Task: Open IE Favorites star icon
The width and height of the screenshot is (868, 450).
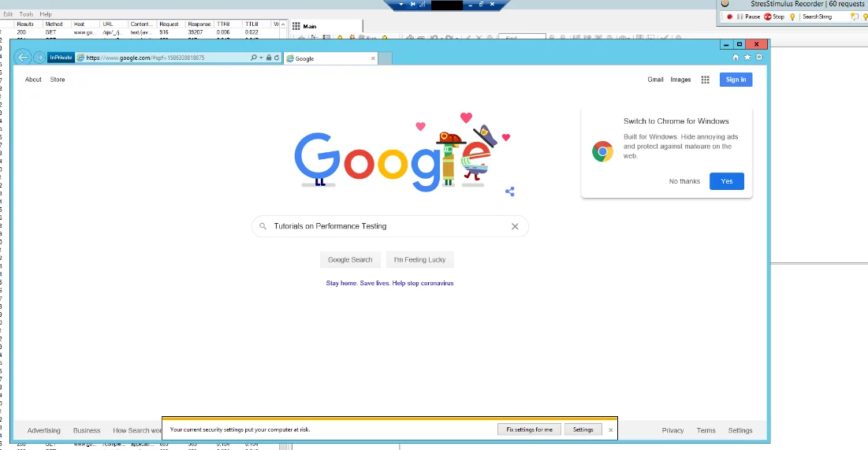Action: (x=747, y=57)
